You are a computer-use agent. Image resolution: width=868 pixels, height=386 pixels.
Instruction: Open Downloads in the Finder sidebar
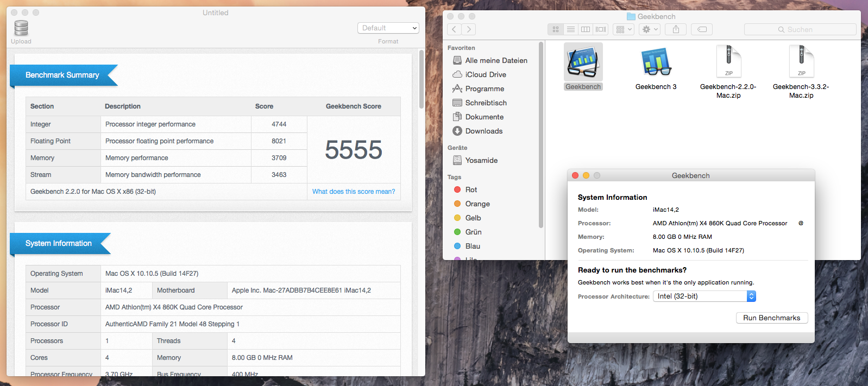tap(483, 131)
